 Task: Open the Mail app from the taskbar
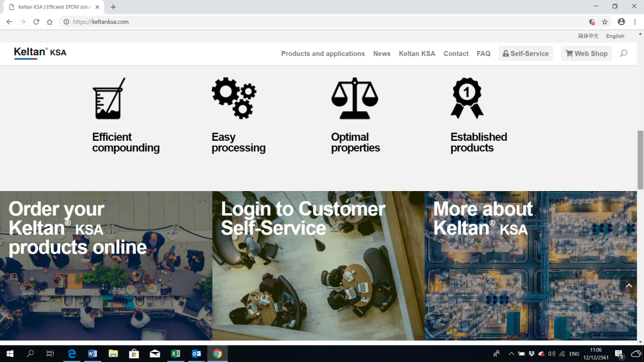point(155,353)
